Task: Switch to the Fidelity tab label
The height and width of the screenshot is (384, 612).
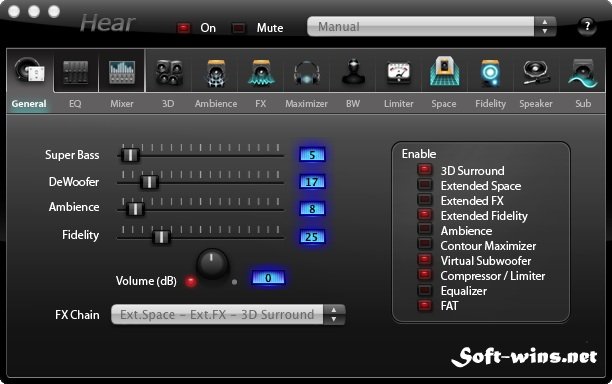Action: (x=491, y=104)
